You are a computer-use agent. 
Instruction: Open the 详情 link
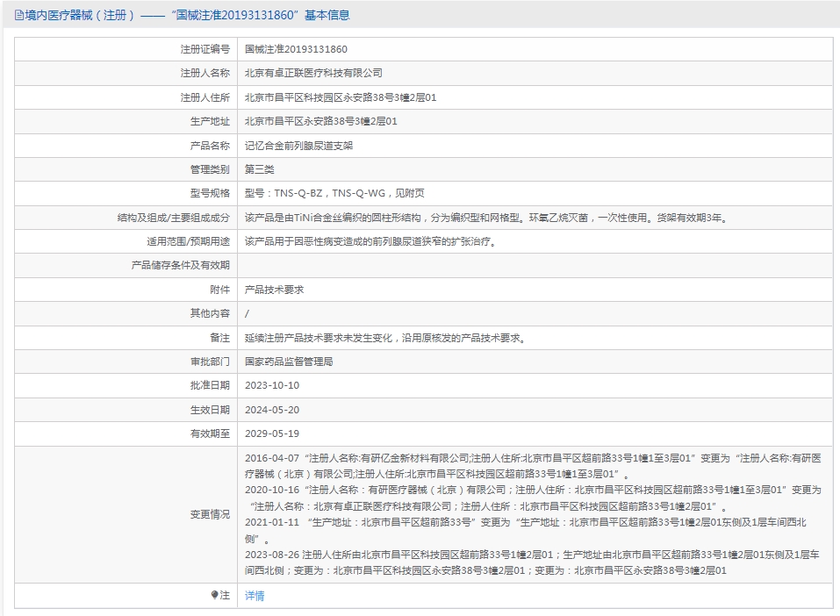[255, 596]
